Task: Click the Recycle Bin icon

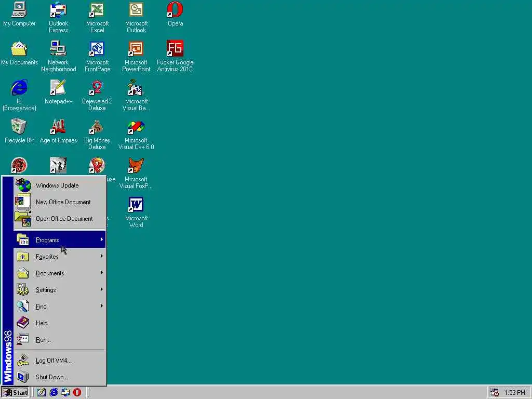Action: point(19,131)
